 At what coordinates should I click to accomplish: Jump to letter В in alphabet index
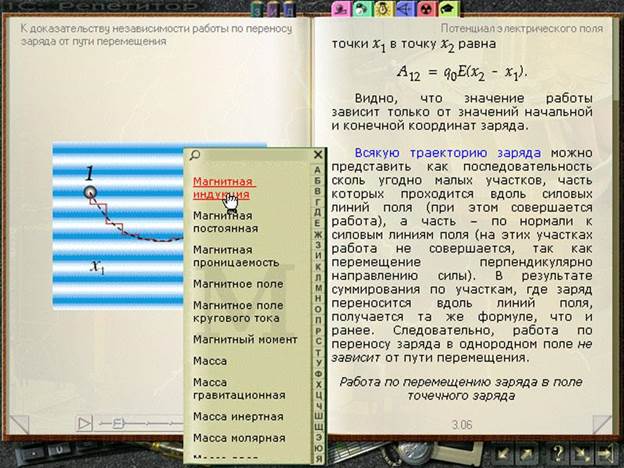(317, 191)
